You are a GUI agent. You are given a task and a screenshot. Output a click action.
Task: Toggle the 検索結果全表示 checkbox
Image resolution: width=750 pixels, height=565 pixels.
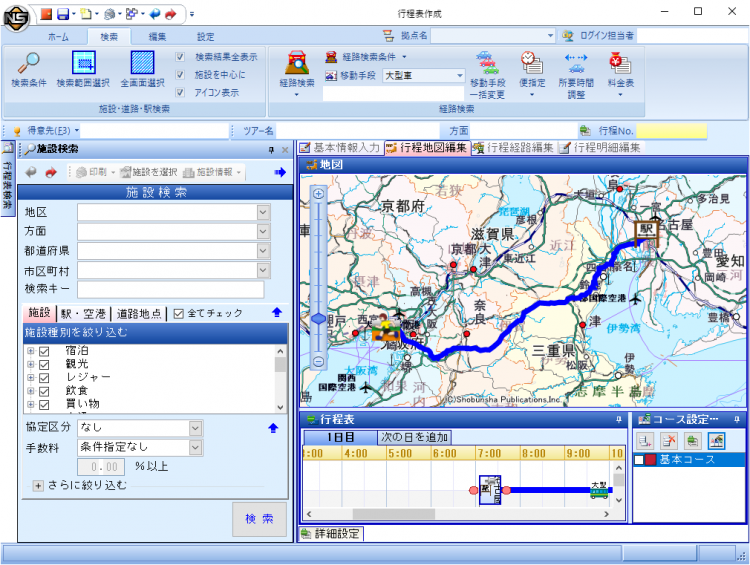point(180,57)
